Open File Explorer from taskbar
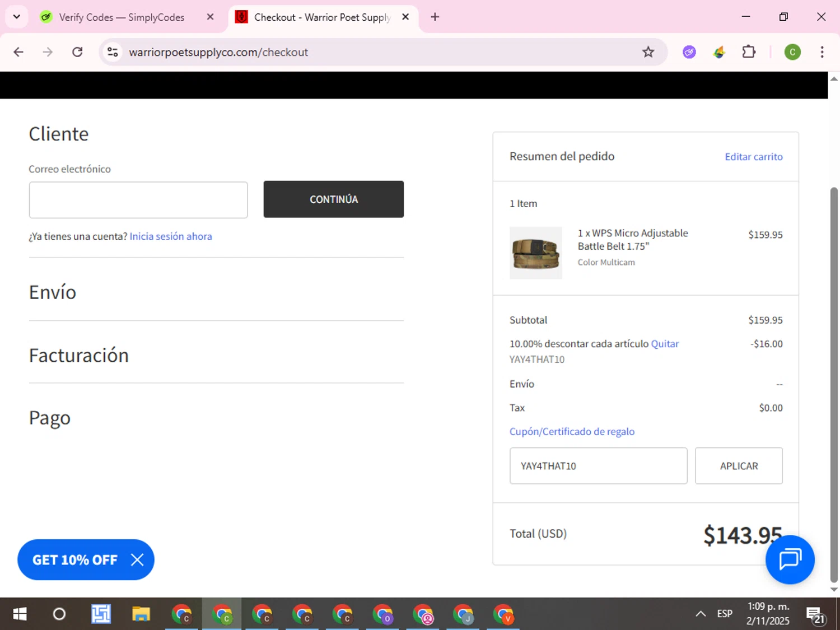The width and height of the screenshot is (840, 630). (141, 614)
